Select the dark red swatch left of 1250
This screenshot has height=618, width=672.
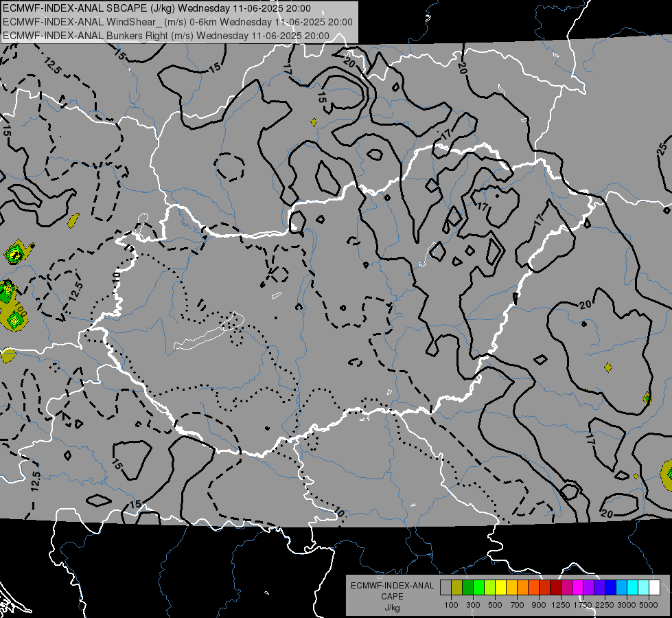click(556, 587)
